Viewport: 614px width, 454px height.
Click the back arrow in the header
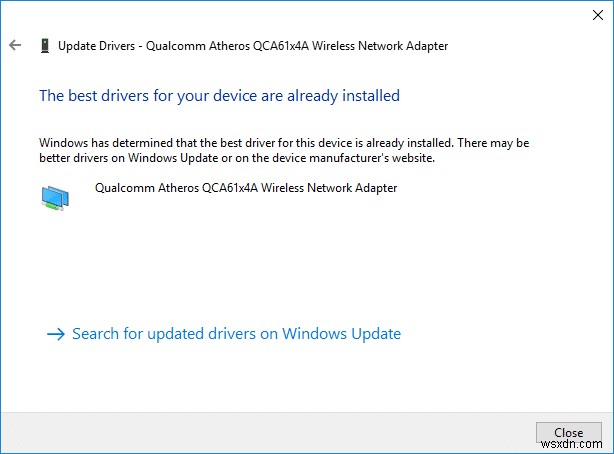pyautogui.click(x=15, y=46)
